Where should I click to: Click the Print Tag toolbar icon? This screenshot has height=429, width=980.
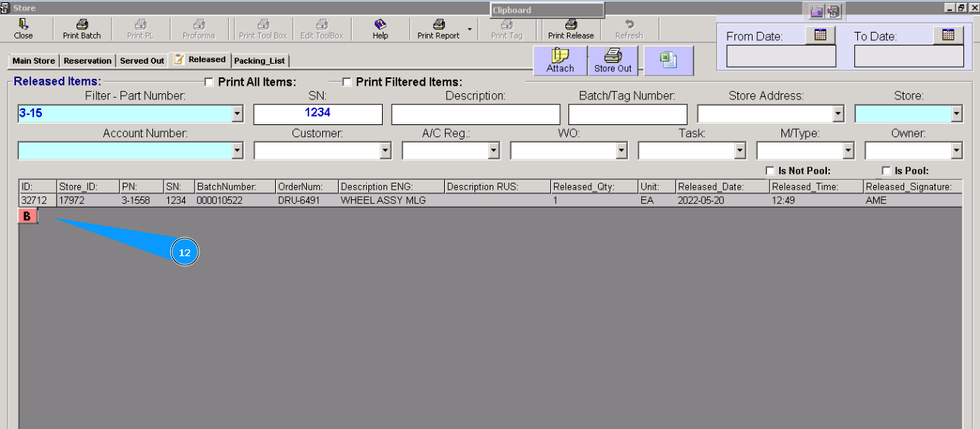pos(507,29)
